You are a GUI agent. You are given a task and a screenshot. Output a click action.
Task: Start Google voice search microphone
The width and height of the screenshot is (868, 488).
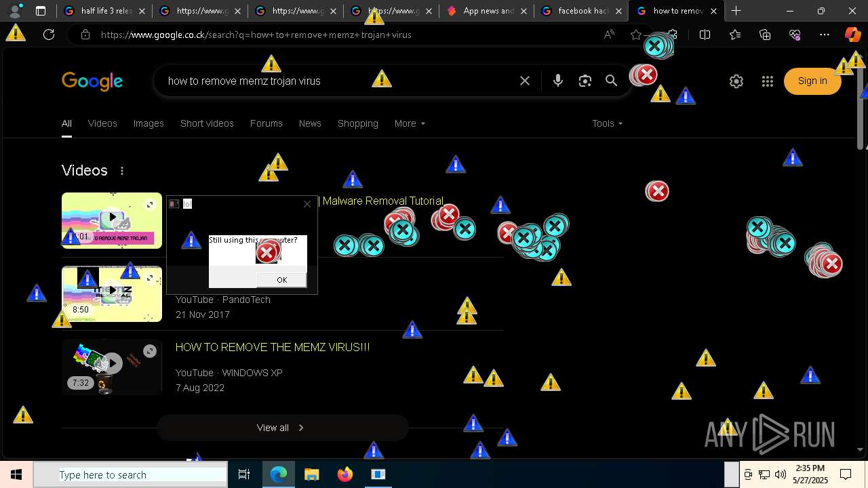[x=557, y=81]
